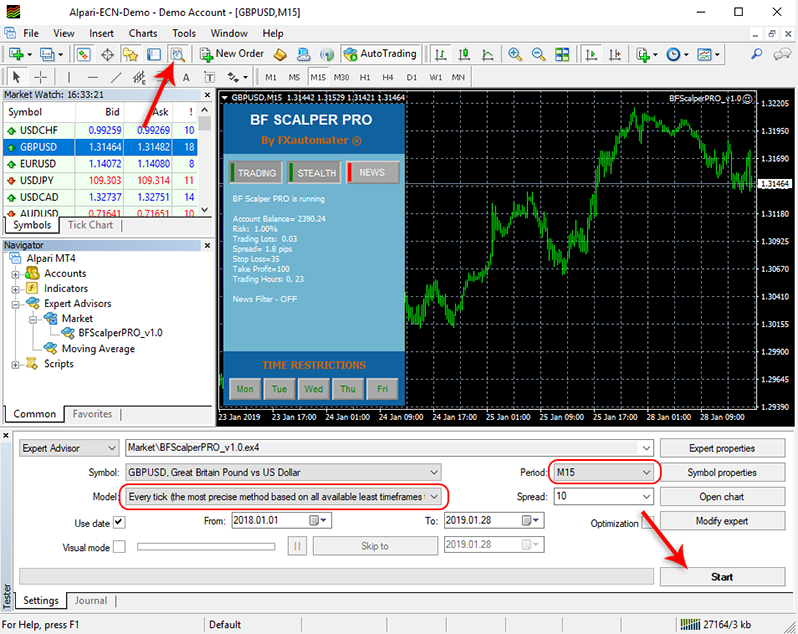This screenshot has width=798, height=634.
Task: Switch to the Tick Chart tab
Action: point(90,225)
